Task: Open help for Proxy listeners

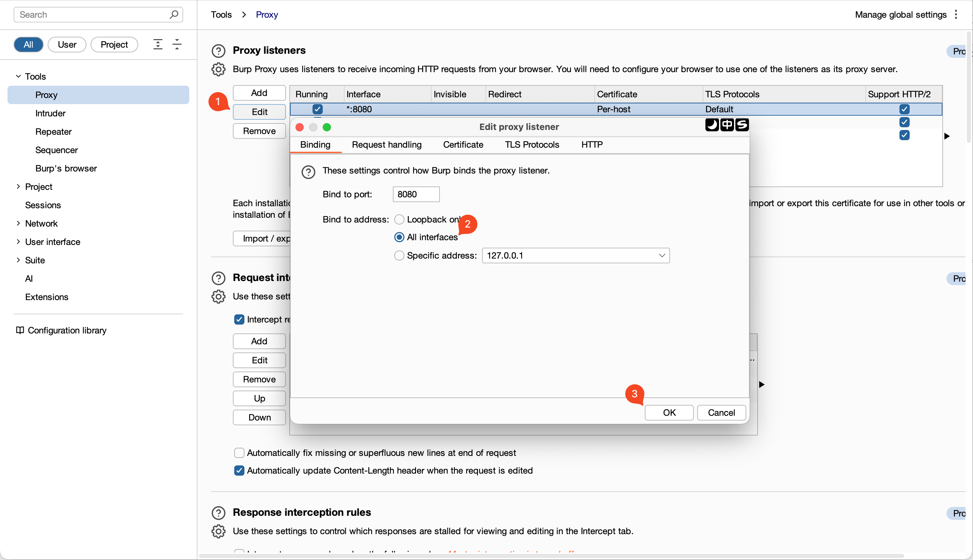Action: (x=218, y=51)
